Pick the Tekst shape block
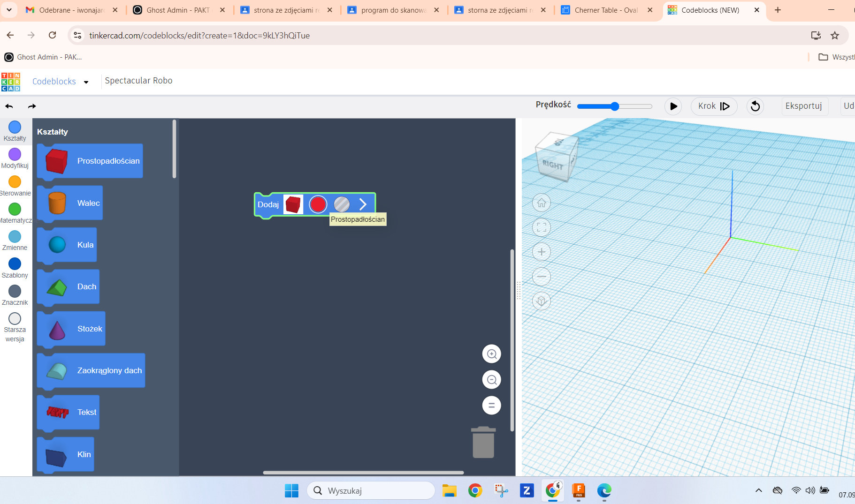Screen dimensions: 855x504 pos(68,412)
